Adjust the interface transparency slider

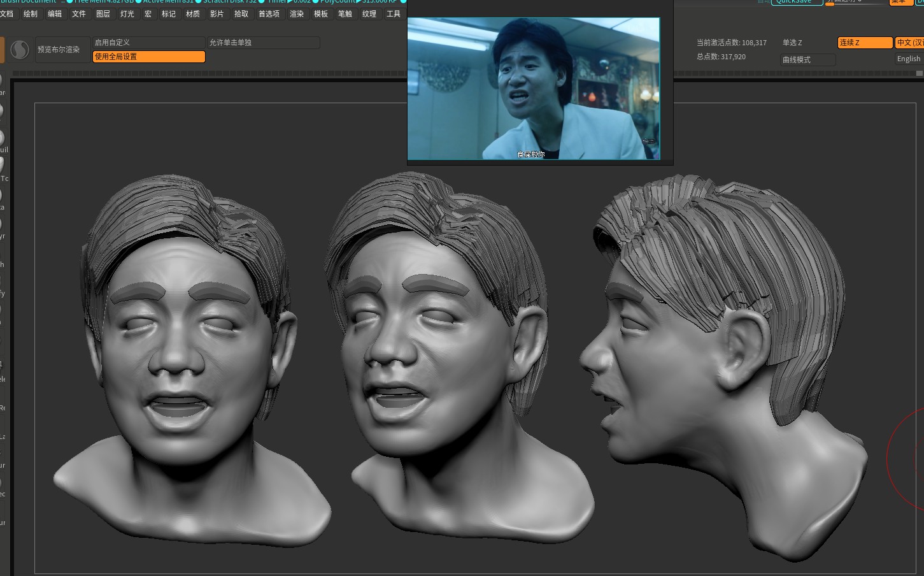pyautogui.click(x=856, y=2)
